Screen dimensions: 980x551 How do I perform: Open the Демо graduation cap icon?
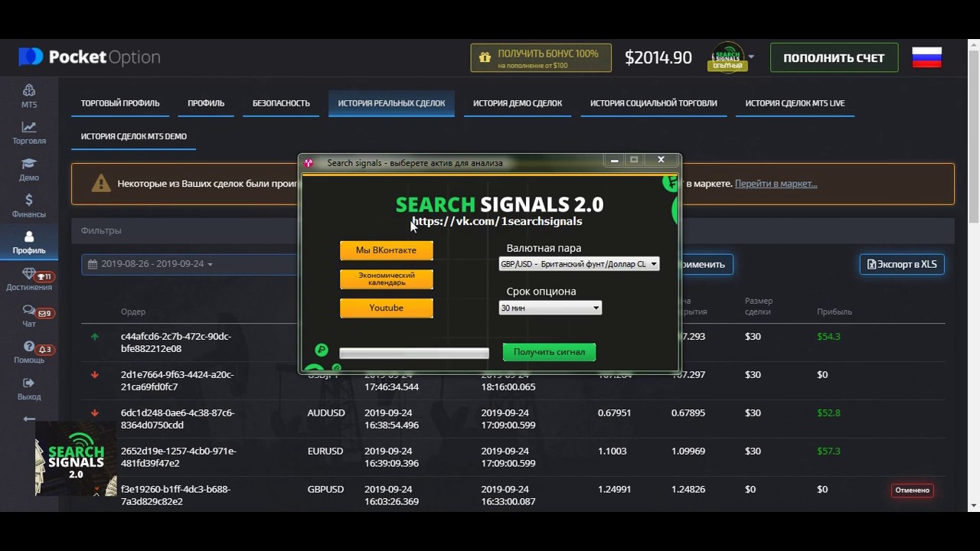tap(29, 164)
